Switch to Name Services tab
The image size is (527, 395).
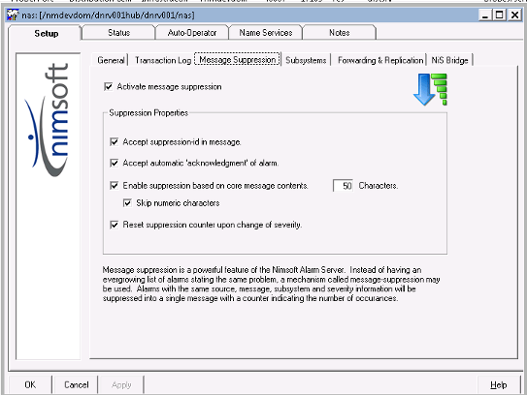[266, 33]
